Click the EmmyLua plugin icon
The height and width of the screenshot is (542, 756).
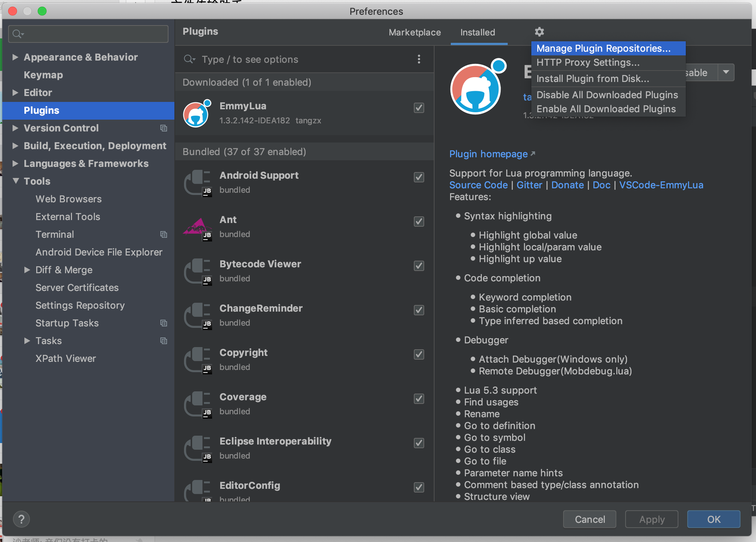click(197, 114)
